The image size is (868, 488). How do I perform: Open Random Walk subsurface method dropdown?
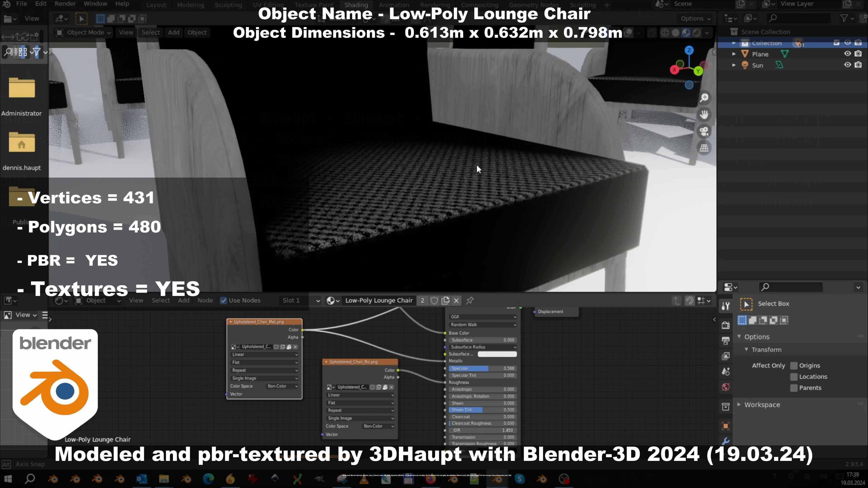pyautogui.click(x=483, y=325)
